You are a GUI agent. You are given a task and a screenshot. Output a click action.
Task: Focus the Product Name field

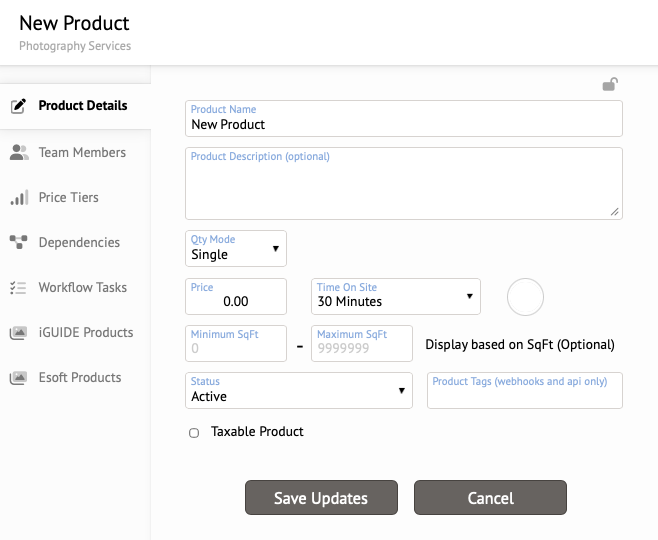tap(404, 118)
